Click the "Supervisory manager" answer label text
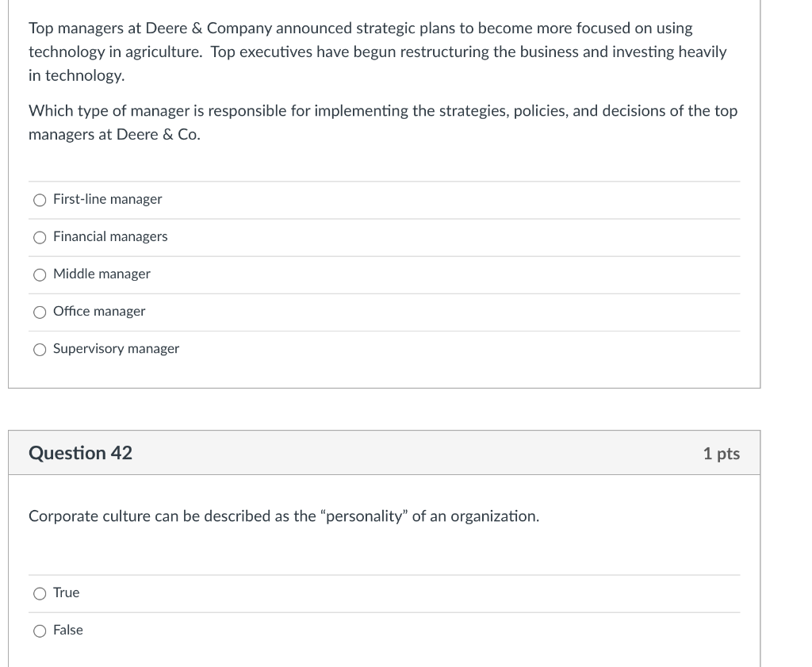The height and width of the screenshot is (667, 812). (116, 349)
